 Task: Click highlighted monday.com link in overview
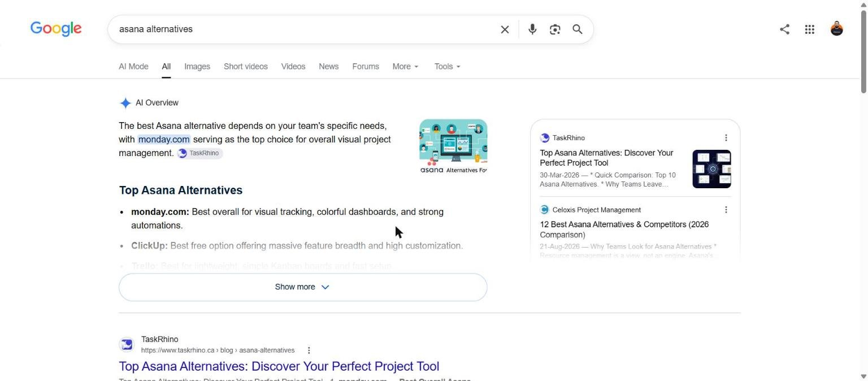click(164, 140)
